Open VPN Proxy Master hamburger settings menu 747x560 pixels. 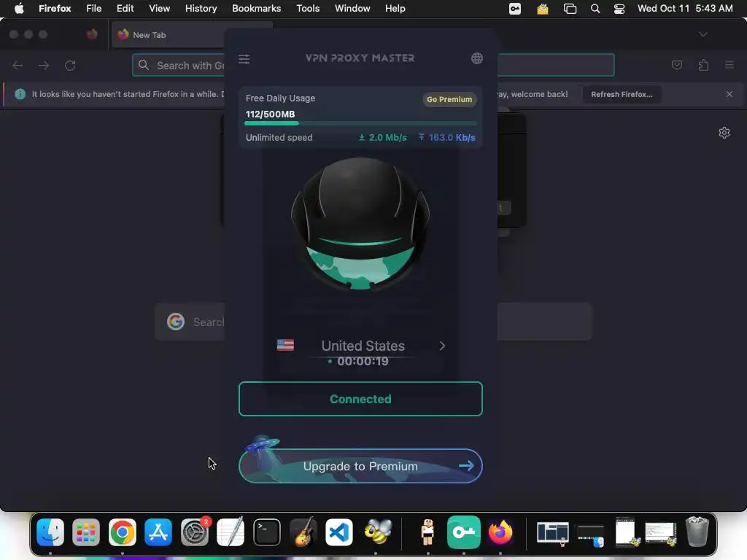(x=244, y=59)
